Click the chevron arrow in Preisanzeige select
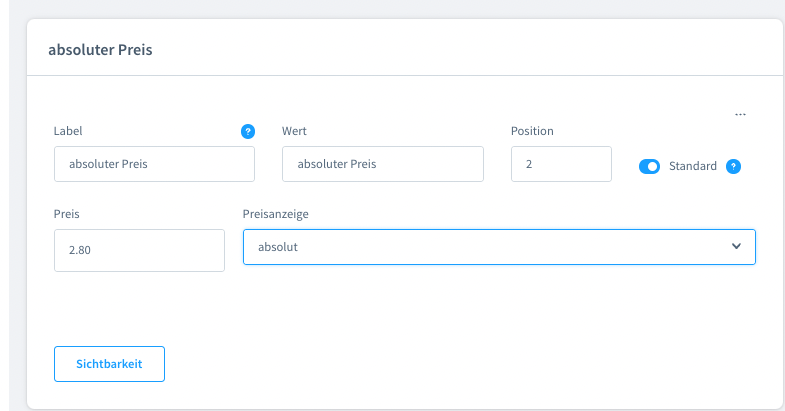This screenshot has height=411, width=785. point(736,246)
